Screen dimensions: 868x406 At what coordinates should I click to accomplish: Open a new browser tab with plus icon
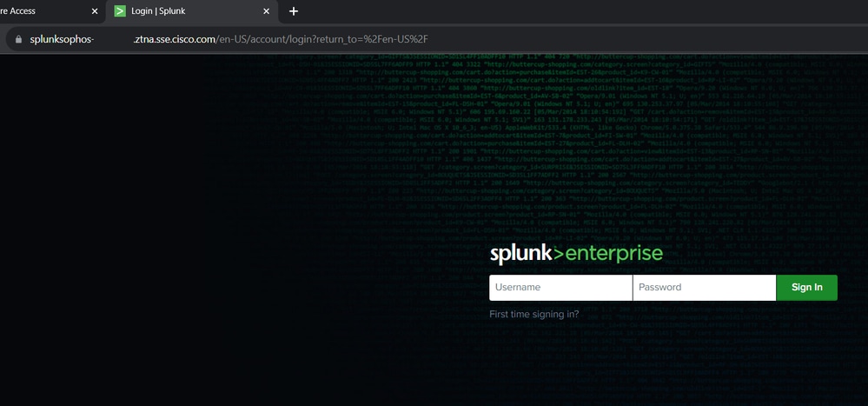294,11
